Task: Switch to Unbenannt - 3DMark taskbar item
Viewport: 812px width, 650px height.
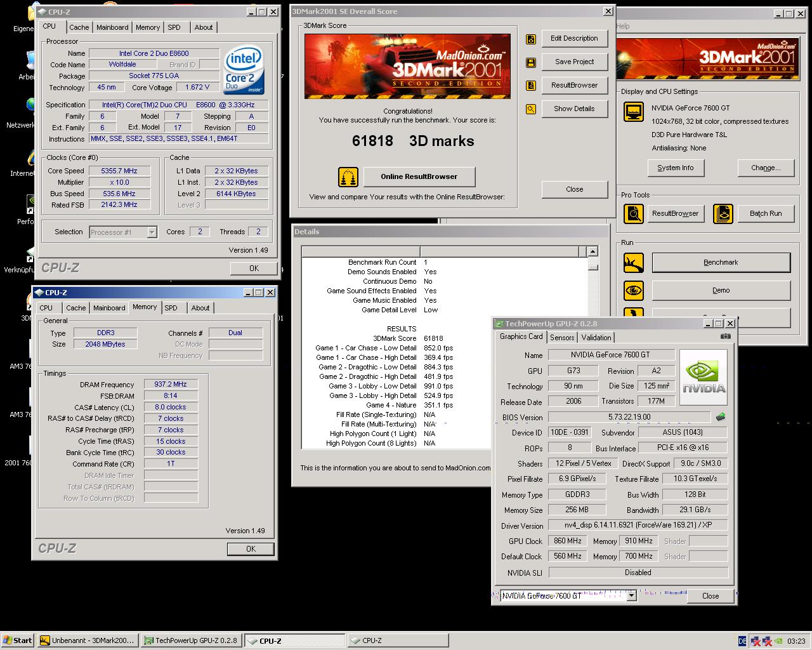Action: click(x=87, y=640)
